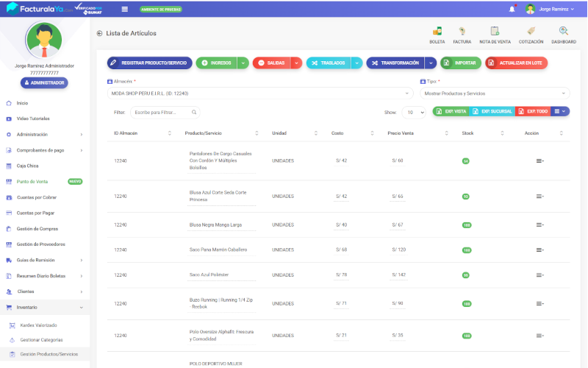Expand Administración in the sidebar
588x368 pixels.
point(45,135)
